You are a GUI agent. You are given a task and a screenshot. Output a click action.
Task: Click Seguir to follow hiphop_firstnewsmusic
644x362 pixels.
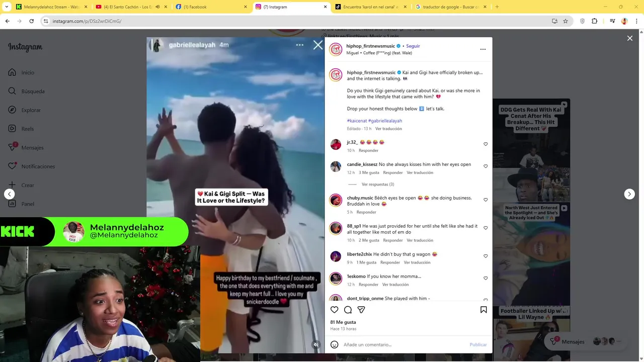(x=413, y=46)
